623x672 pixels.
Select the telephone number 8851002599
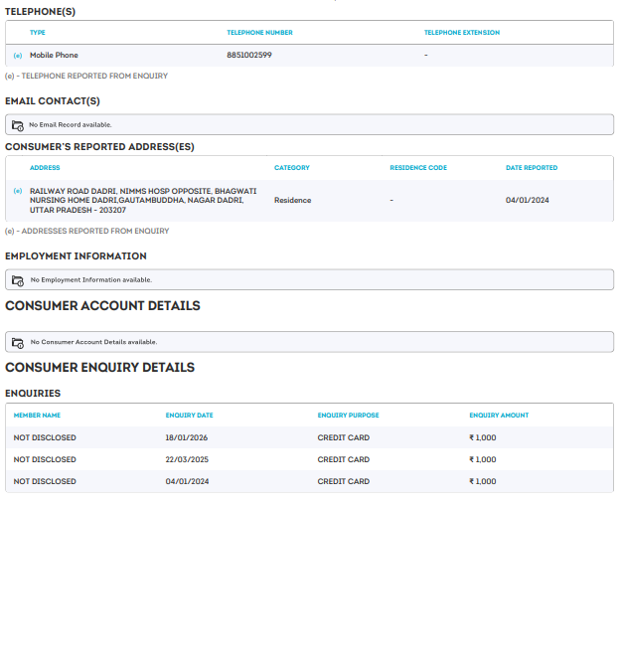[x=248, y=56]
